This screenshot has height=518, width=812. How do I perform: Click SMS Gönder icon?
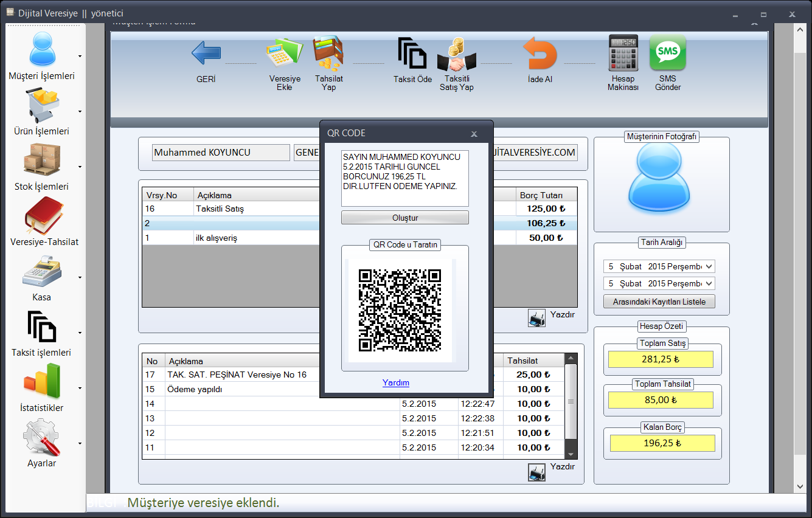coord(668,54)
